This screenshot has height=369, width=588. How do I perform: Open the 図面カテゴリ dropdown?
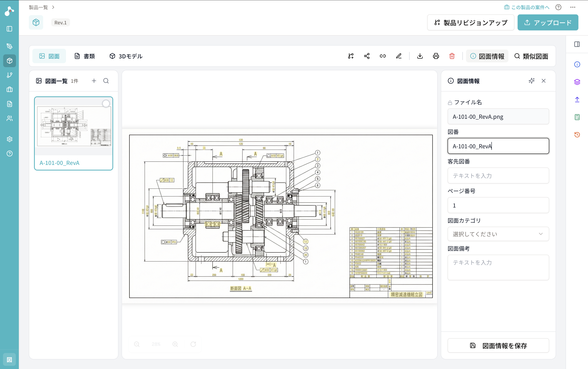click(x=498, y=234)
